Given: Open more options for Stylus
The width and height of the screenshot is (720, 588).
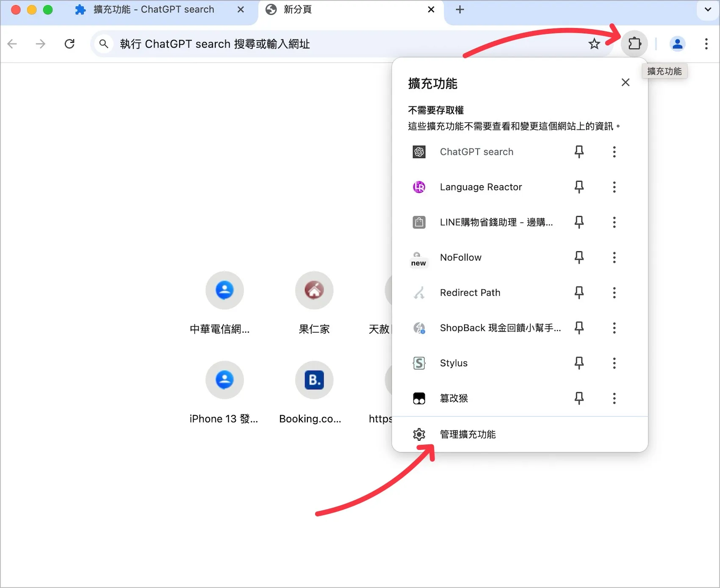Looking at the screenshot, I should (614, 363).
